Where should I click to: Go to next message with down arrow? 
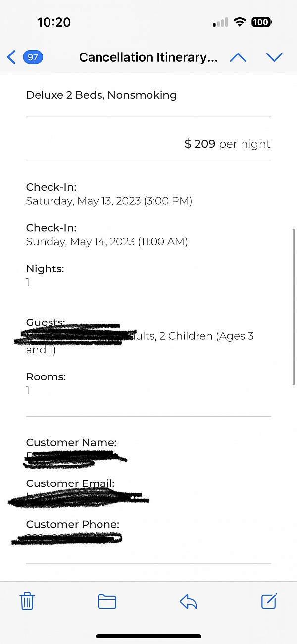274,57
